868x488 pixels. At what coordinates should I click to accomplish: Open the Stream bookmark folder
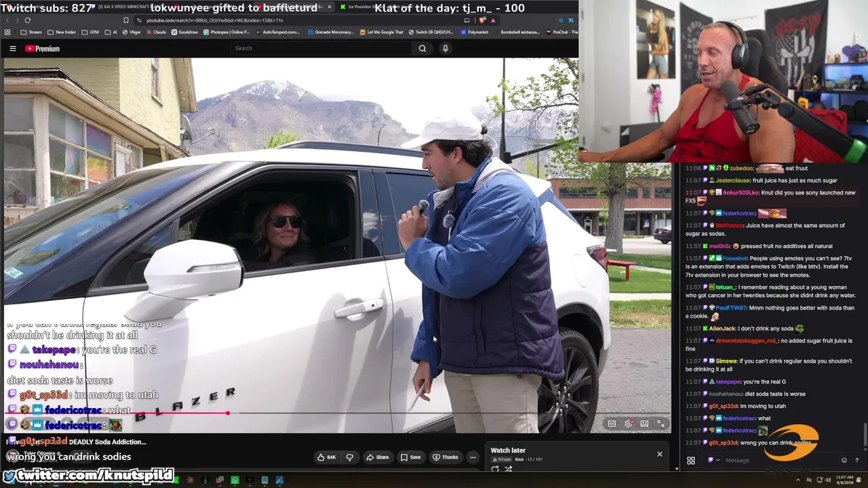[31, 32]
